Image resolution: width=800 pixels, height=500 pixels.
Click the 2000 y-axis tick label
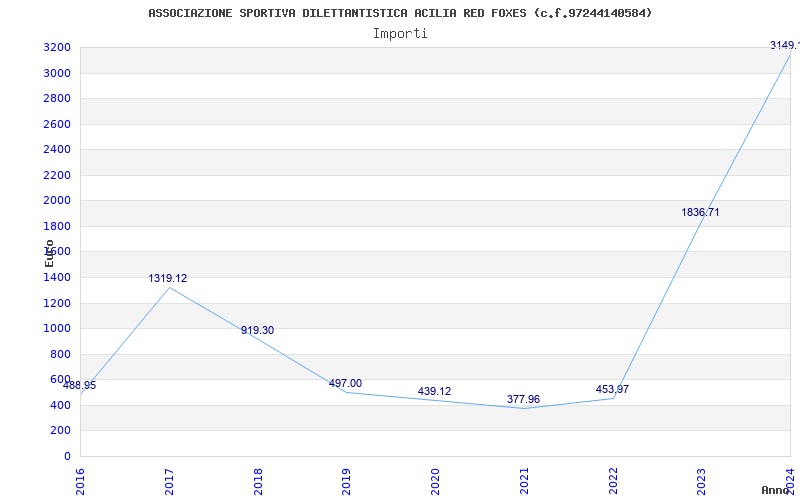coord(57,201)
